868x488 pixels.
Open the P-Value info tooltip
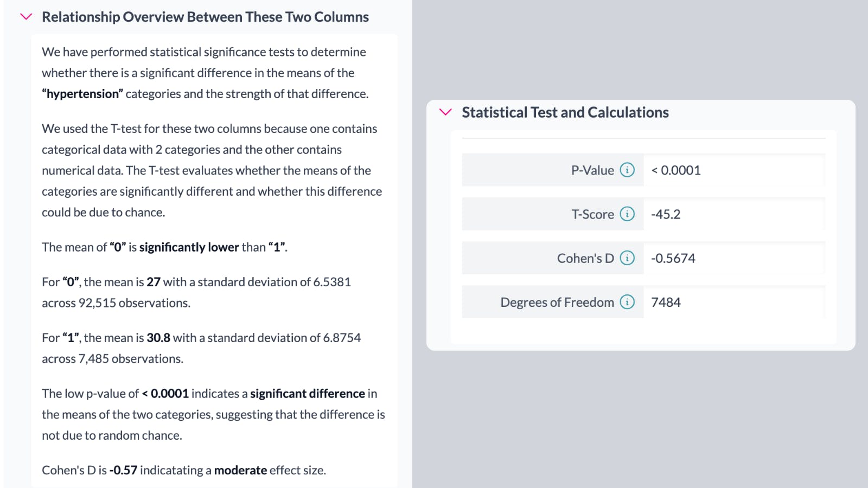click(x=627, y=170)
